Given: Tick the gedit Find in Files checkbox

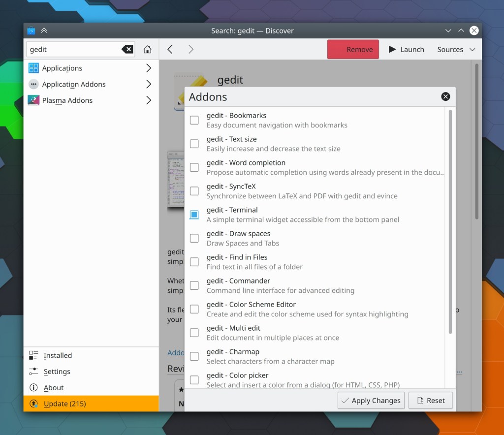Looking at the screenshot, I should pyautogui.click(x=194, y=262).
